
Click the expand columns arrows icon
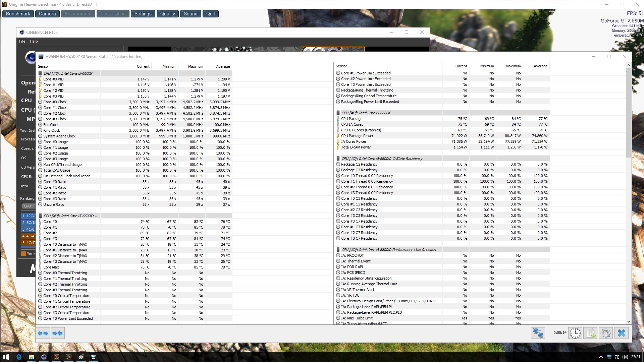coord(43,333)
